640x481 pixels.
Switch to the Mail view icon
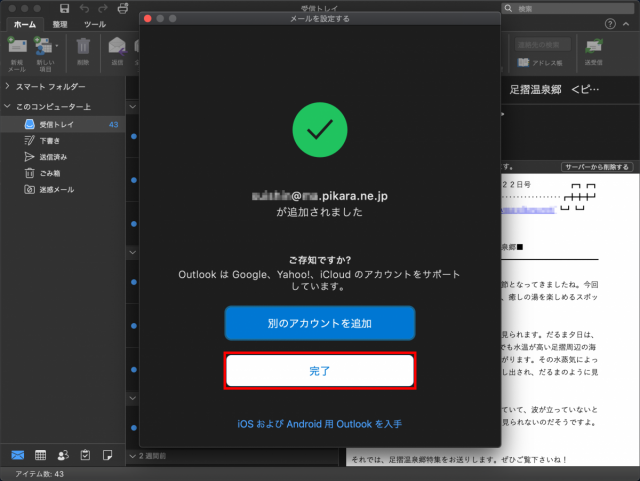[17, 455]
